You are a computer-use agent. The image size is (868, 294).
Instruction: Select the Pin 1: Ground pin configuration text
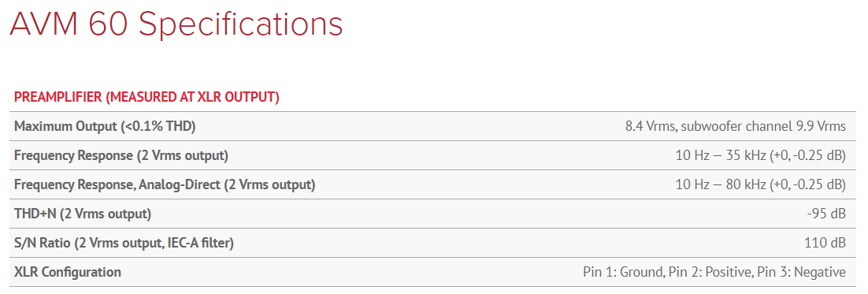point(714,272)
